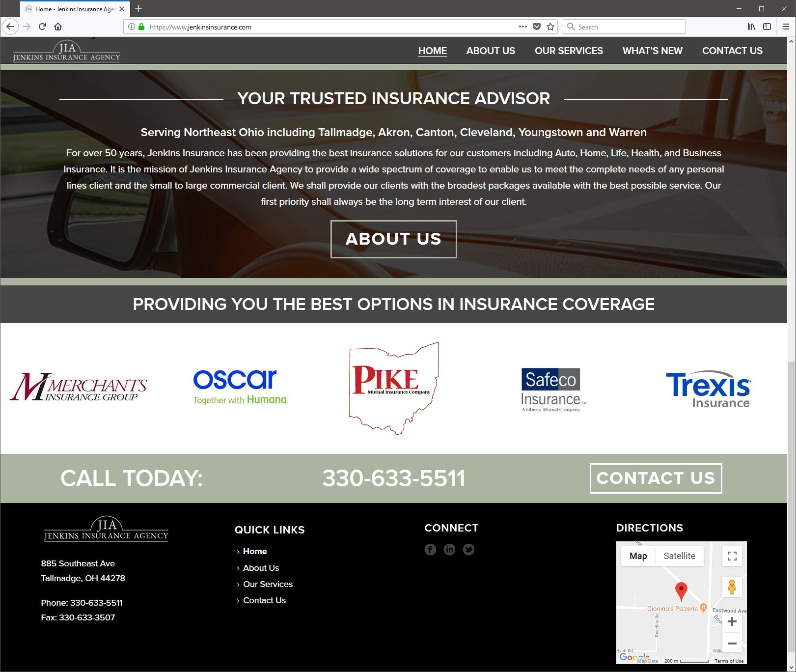Screen dimensions: 796x672
Task: Zoom in on the map with plus control
Action: [732, 621]
